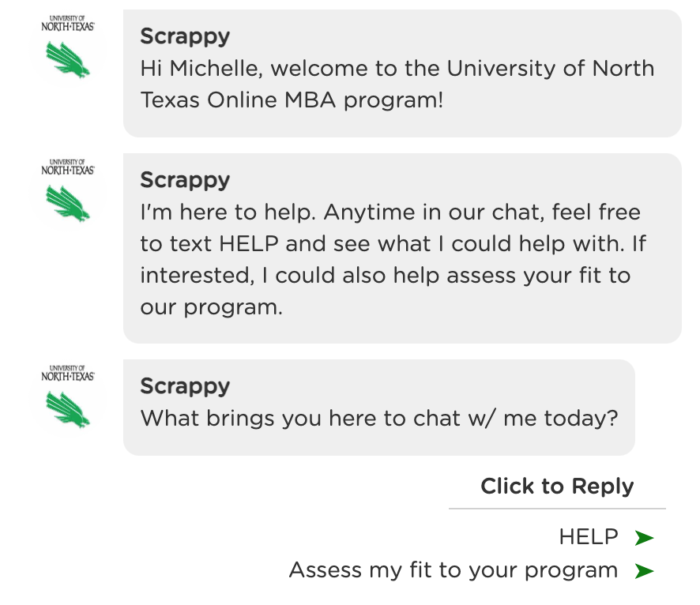Click the Scrappy name in the third message
Image resolution: width=700 pixels, height=605 pixels.
[x=185, y=386]
